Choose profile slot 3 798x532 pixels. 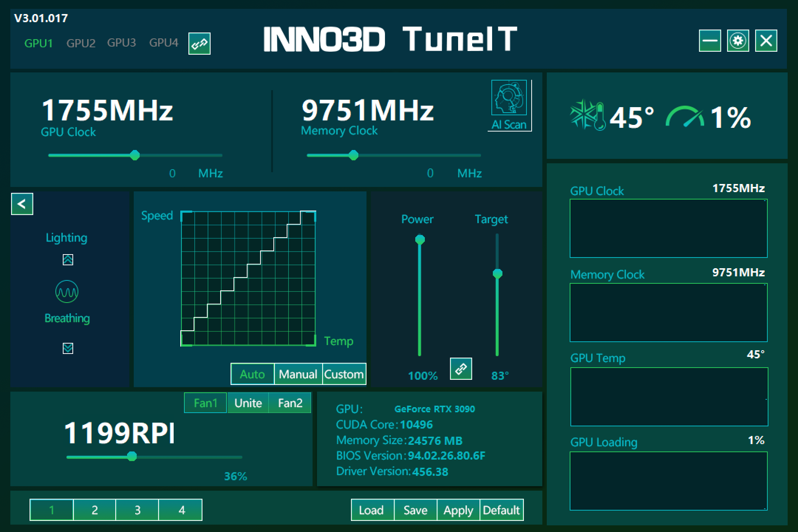(x=137, y=510)
